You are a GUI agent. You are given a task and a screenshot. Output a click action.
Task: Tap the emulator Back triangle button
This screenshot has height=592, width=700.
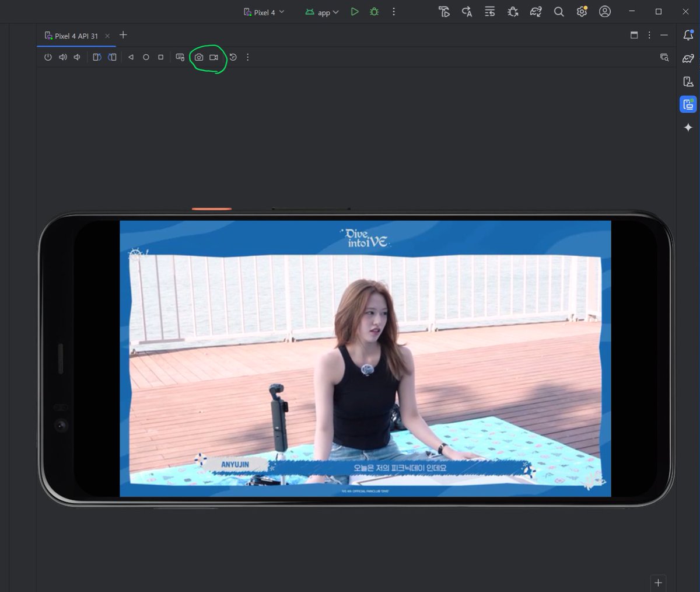coord(131,57)
